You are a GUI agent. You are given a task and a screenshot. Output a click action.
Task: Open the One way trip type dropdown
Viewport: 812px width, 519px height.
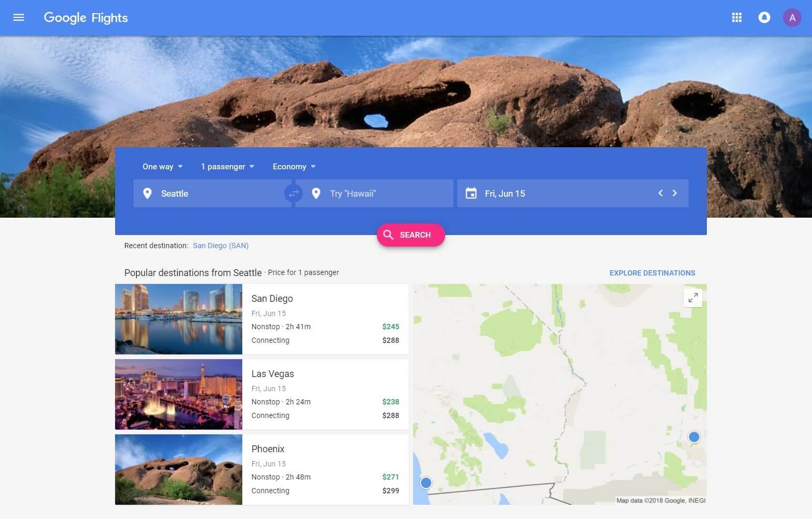[162, 166]
